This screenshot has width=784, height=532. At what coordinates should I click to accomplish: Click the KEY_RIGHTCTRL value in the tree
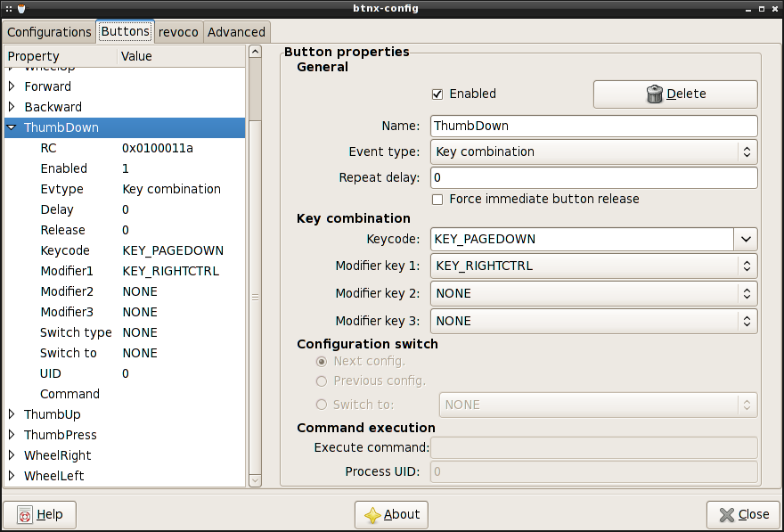170,271
